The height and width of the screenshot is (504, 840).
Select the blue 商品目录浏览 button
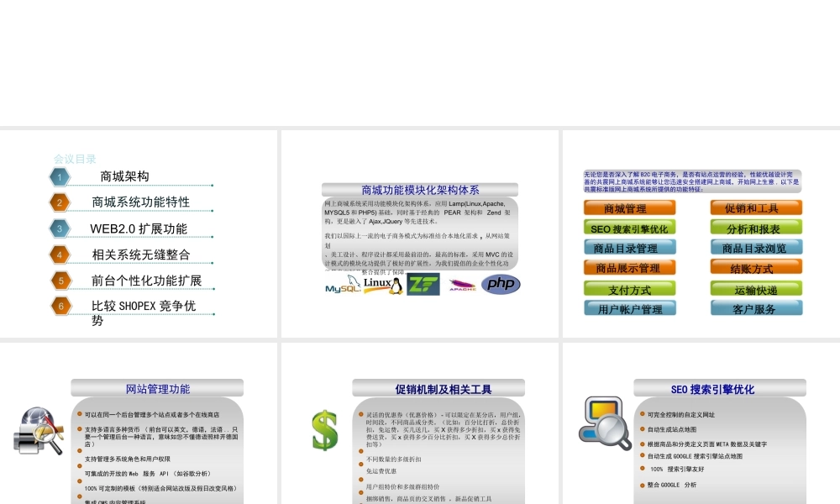757,248
